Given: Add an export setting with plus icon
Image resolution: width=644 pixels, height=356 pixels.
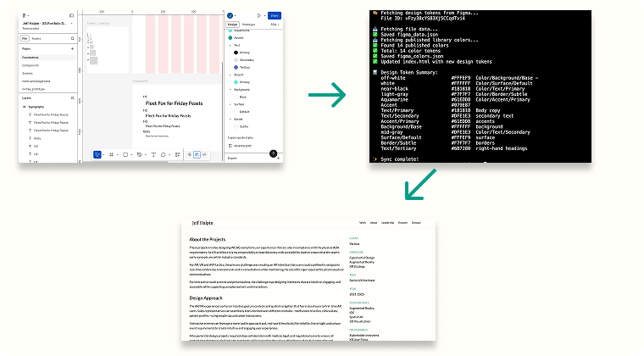Looking at the screenshot, I should coord(279,159).
